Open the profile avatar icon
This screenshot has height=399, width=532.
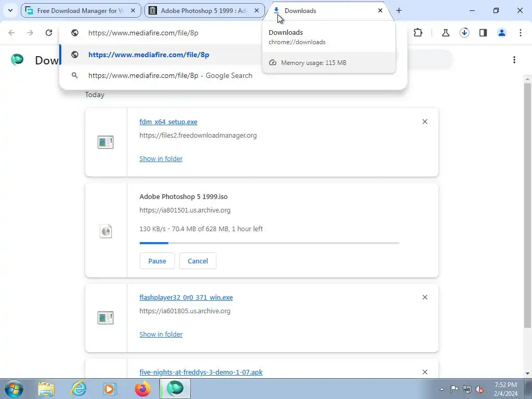tap(502, 33)
